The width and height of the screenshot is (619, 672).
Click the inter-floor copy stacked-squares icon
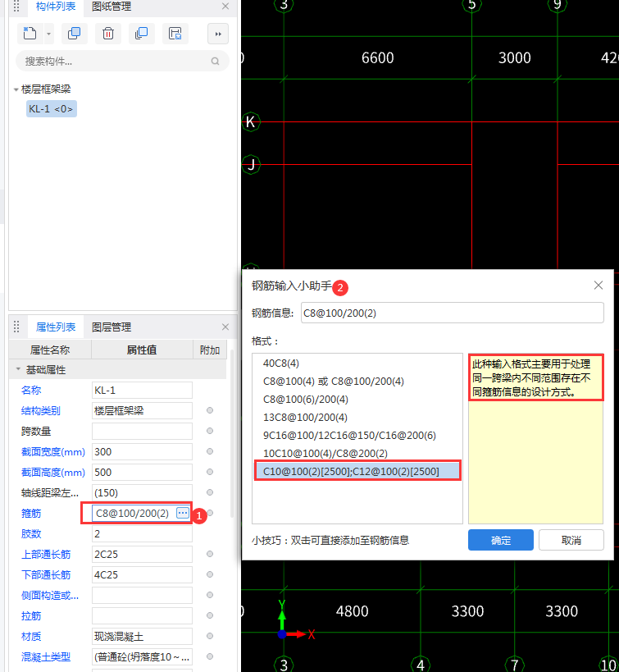[141, 34]
